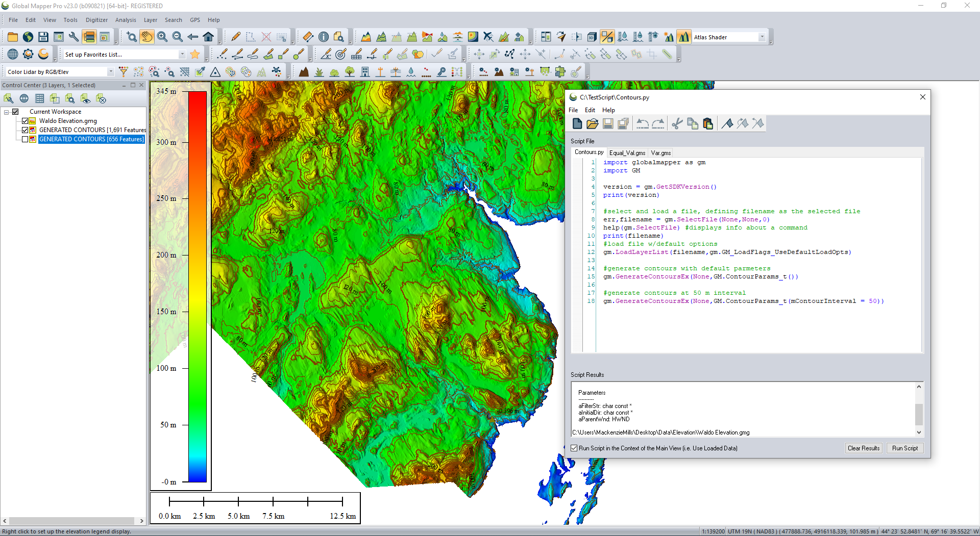Uncheck Run Script in Context of Main View
Image resolution: width=980 pixels, height=536 pixels.
point(574,448)
